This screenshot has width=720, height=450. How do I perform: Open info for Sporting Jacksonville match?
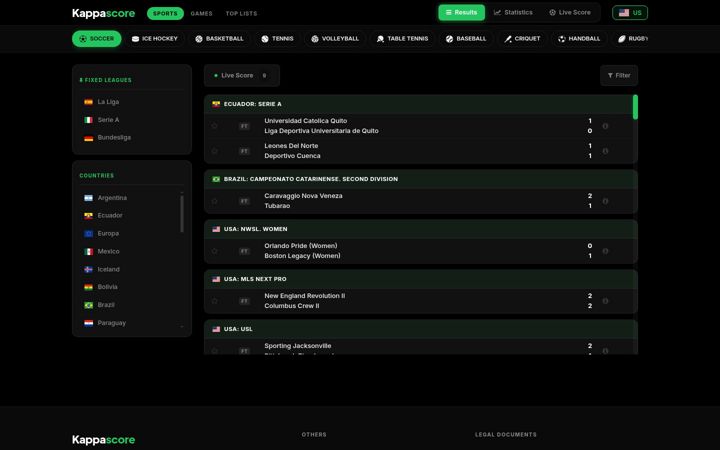click(x=605, y=351)
